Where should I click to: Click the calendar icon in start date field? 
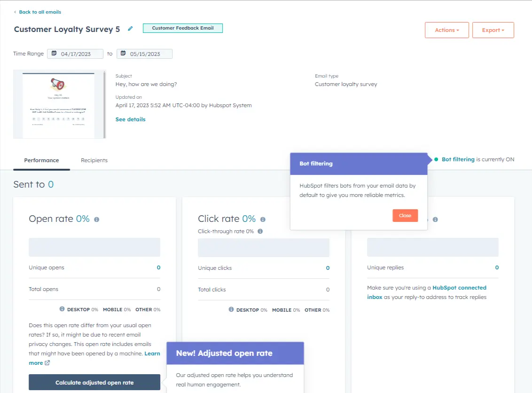pyautogui.click(x=54, y=54)
